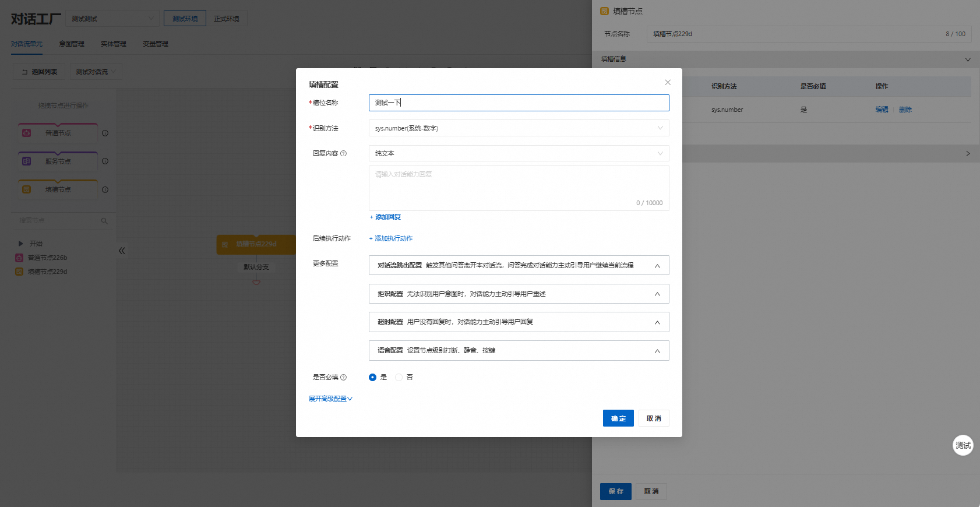Collapse the 填槽信息 section chevron
The width and height of the screenshot is (980, 507).
click(x=968, y=59)
